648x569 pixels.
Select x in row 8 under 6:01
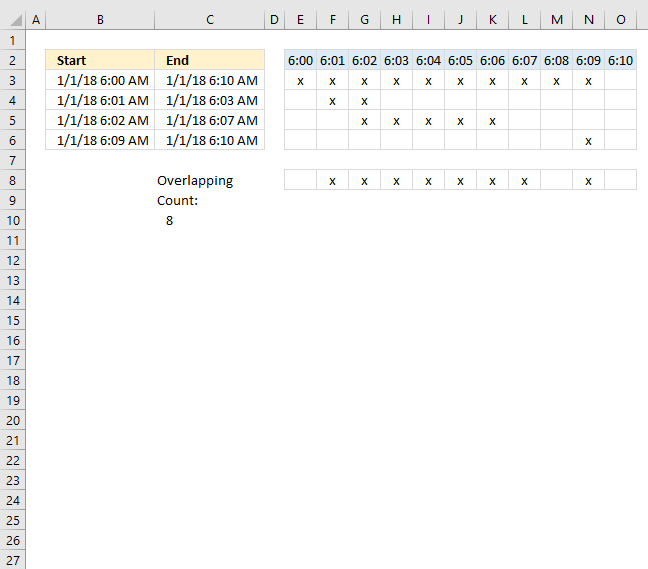[332, 180]
